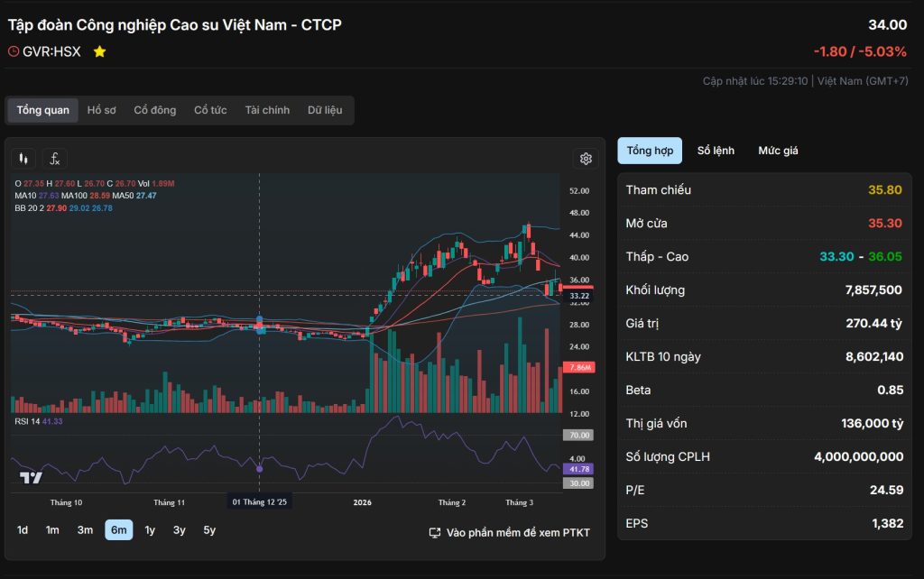Switch chart range to 1d
924x579 pixels.
[23, 530]
